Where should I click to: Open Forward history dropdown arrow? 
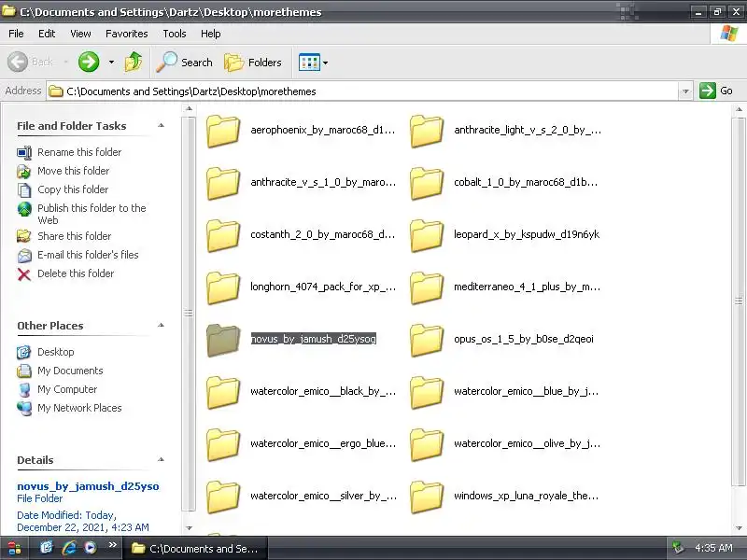111,62
